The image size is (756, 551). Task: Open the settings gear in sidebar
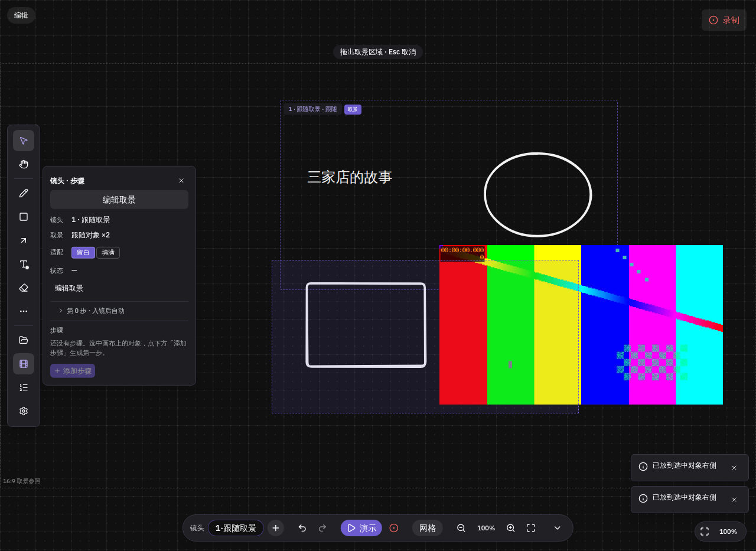point(24,411)
